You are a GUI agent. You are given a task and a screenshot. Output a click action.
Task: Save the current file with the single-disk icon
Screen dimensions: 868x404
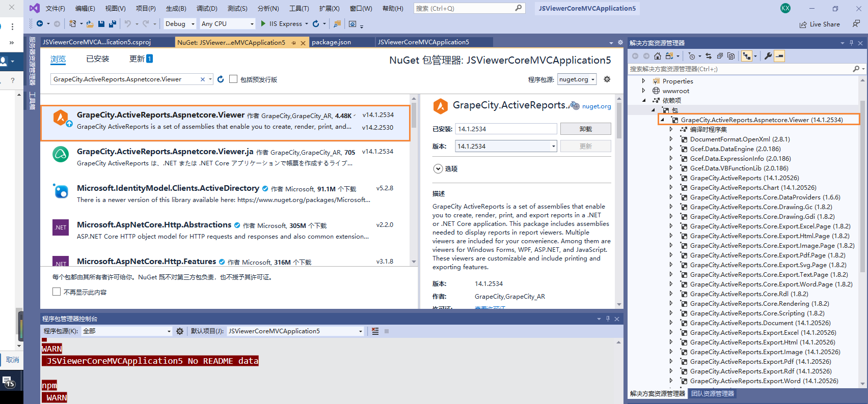[x=101, y=24]
